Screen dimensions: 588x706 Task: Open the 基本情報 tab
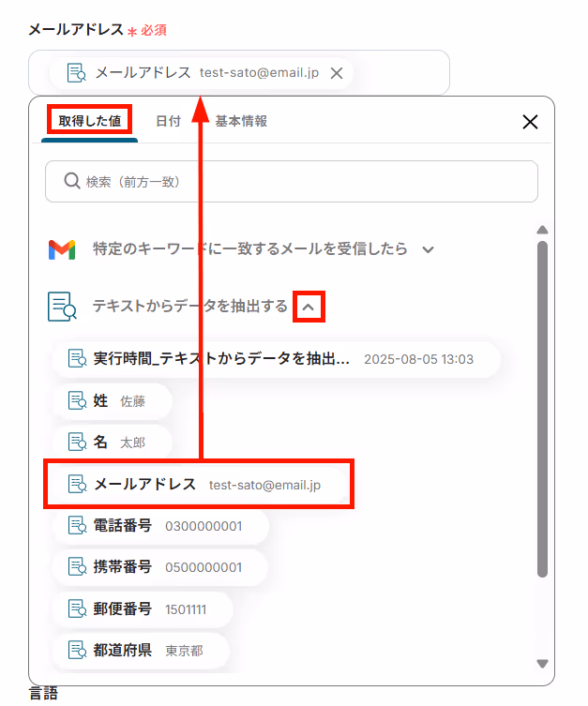pos(241,121)
